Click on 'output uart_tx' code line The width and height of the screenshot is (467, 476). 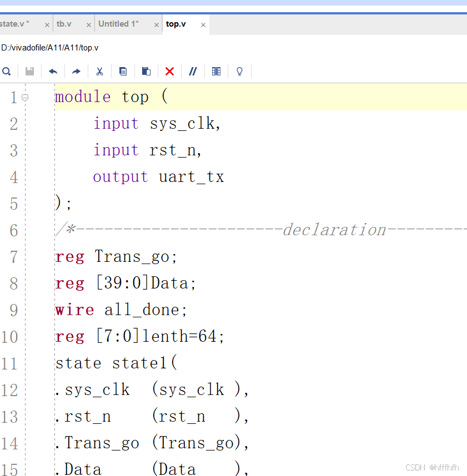[x=158, y=177]
